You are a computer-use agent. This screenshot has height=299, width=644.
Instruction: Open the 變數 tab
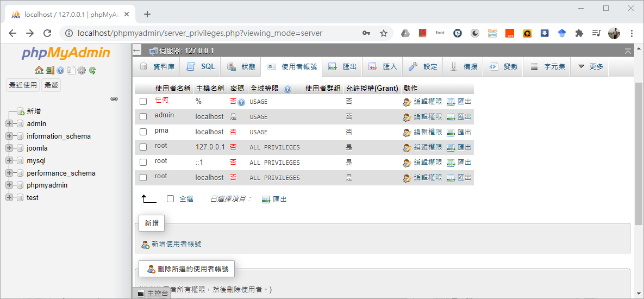coord(503,66)
